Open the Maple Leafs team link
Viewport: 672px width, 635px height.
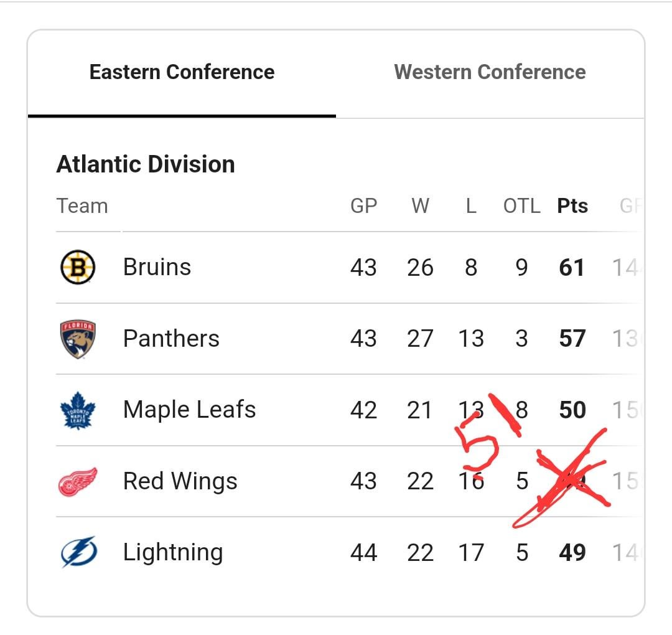coord(189,410)
